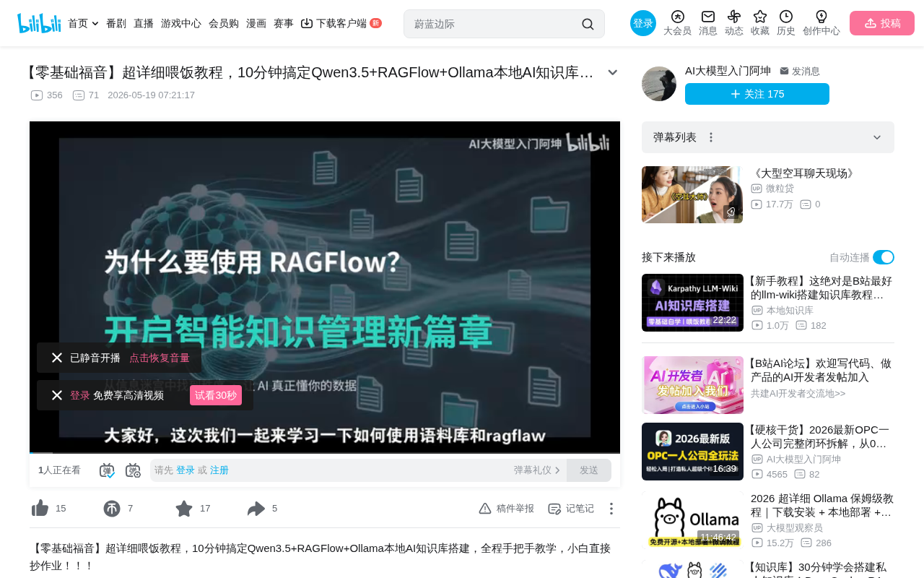Open 【硬核干货】2026最新OPC video title

[x=821, y=436]
